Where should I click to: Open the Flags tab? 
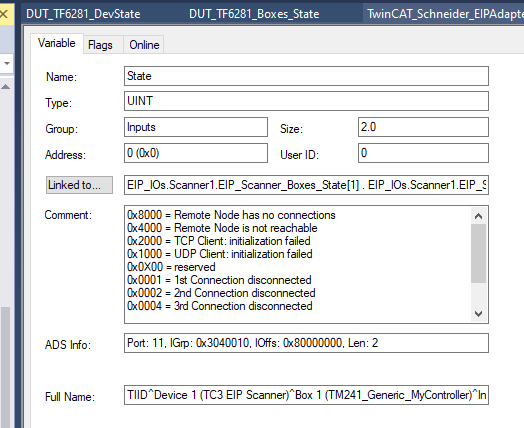[100, 45]
